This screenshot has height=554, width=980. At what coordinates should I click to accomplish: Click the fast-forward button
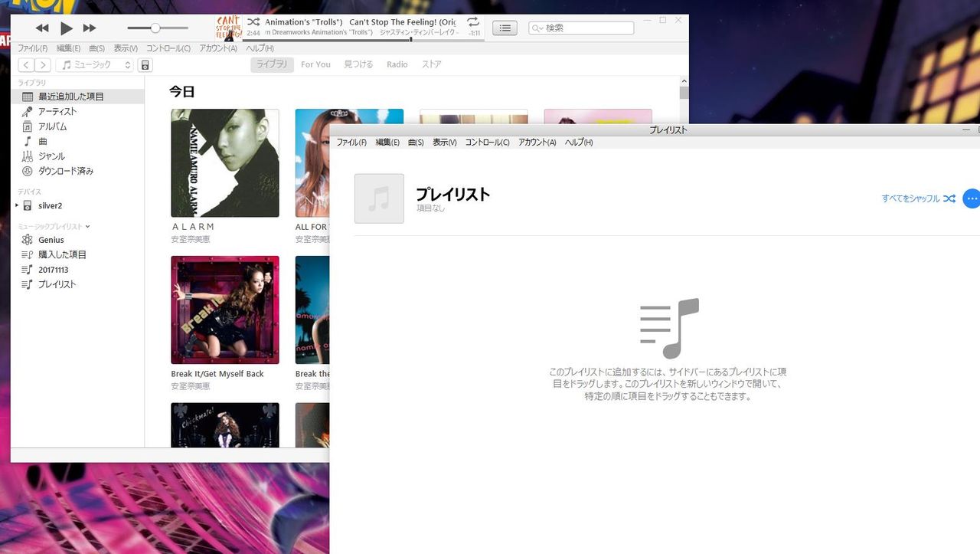pyautogui.click(x=90, y=28)
